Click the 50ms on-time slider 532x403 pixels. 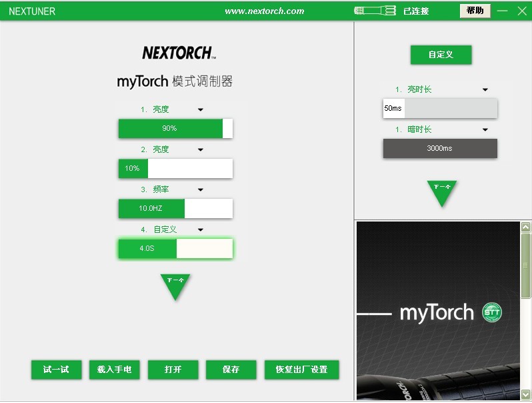pos(440,108)
